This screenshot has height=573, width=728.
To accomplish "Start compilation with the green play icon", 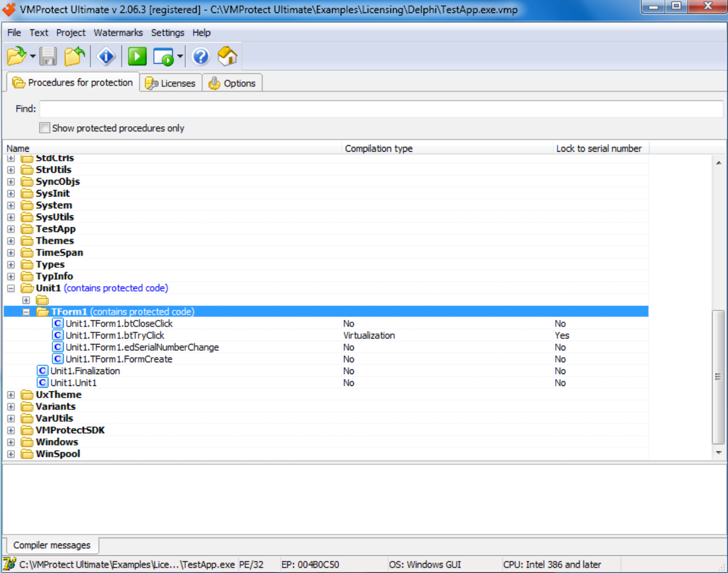I will click(137, 57).
